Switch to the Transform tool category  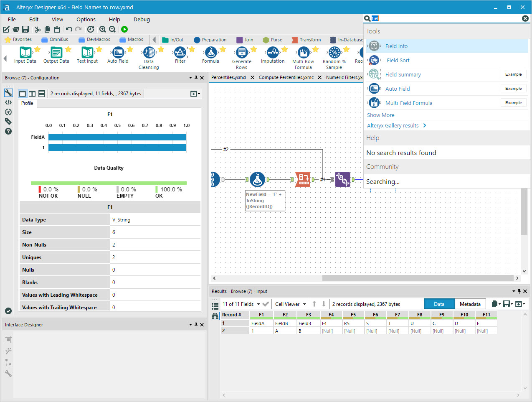click(x=306, y=40)
